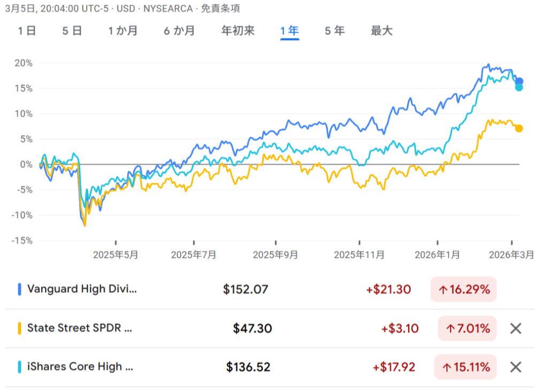The image size is (548, 392).
Task: Click the up-arrow 16.29% change badge
Action: [x=463, y=290]
